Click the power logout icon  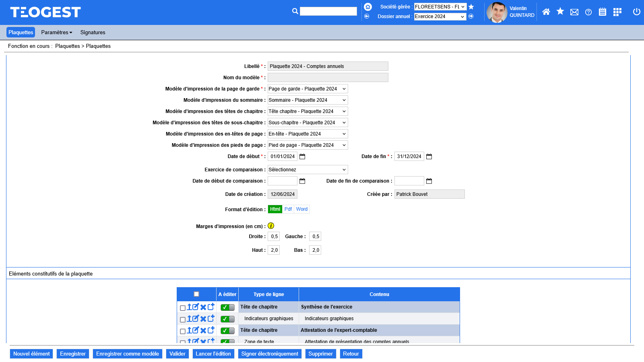tap(636, 12)
